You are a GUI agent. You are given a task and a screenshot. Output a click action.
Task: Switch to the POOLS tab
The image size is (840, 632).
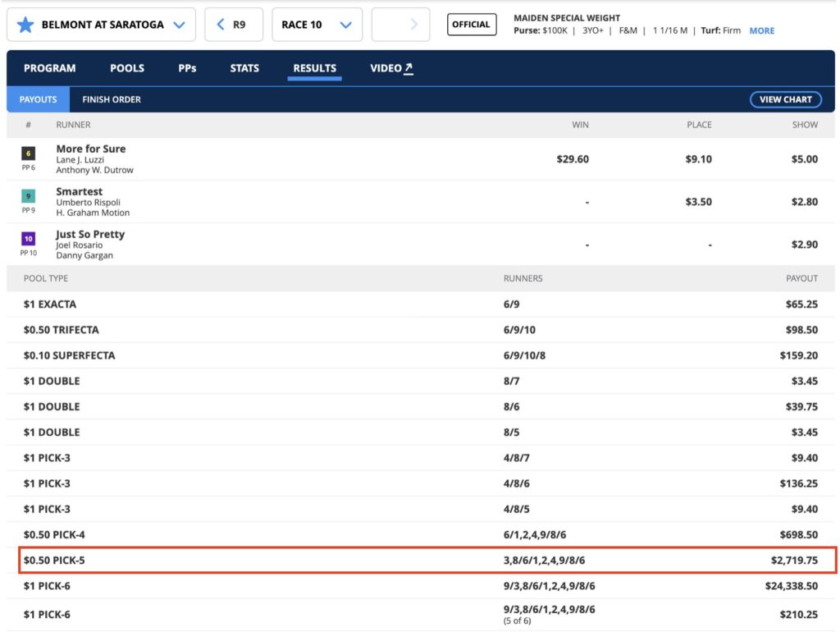tap(127, 68)
